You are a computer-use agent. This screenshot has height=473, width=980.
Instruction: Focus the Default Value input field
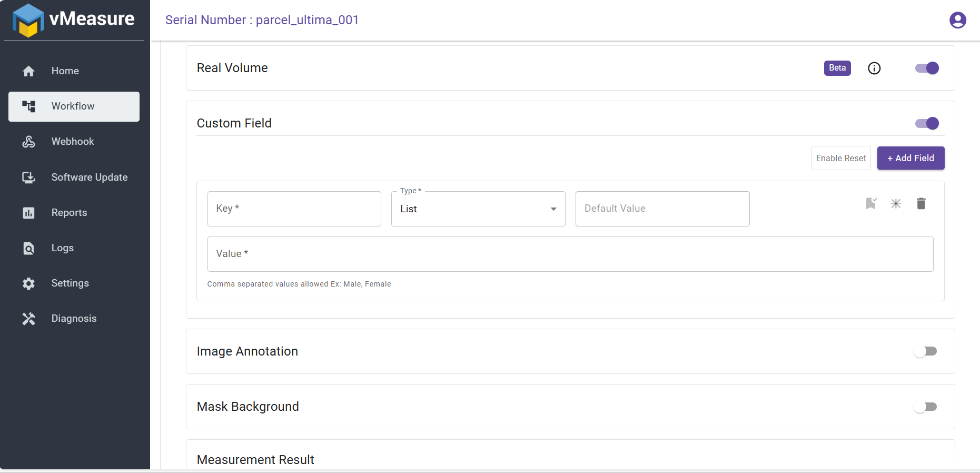[662, 209]
